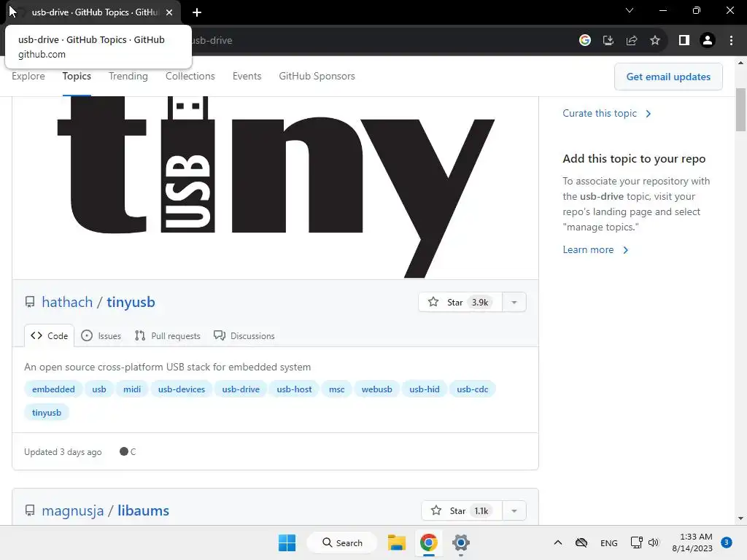Go to the Explore navigation item
747x560 pixels.
[x=28, y=76]
